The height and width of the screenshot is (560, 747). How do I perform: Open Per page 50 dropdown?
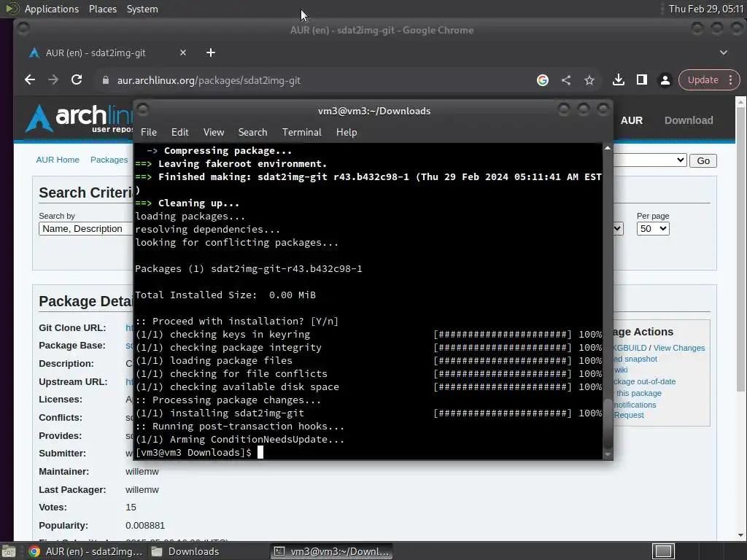653,228
